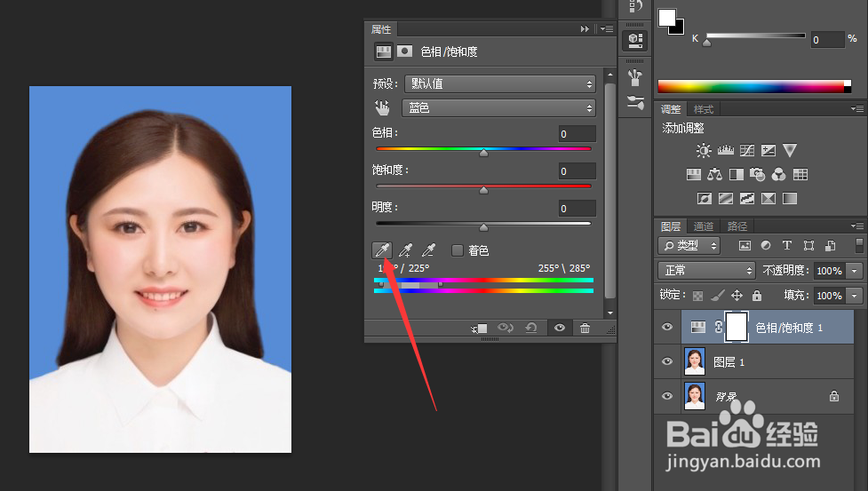
Task: Add a Photo Filter adjustment
Action: (x=757, y=175)
